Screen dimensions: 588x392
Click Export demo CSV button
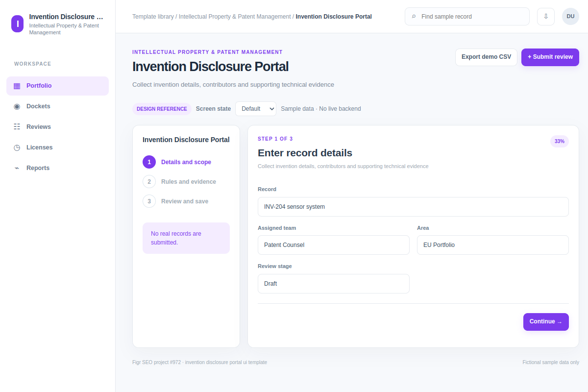point(486,57)
